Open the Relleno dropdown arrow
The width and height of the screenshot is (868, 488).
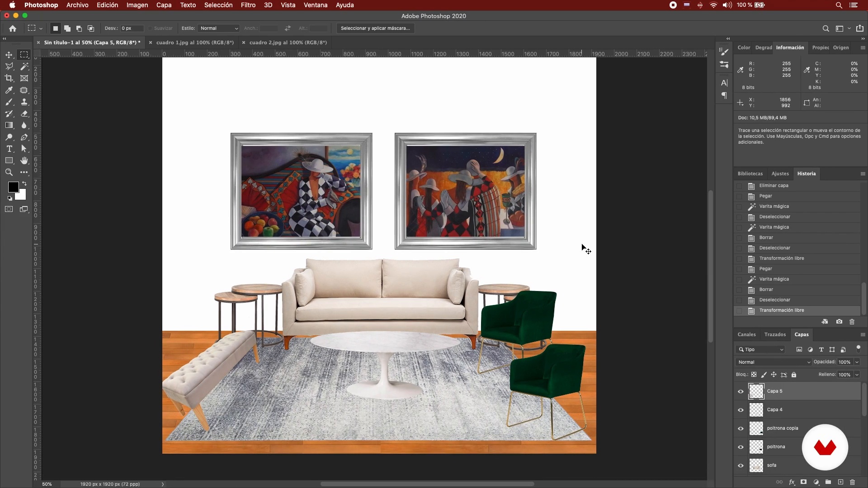[857, 375]
